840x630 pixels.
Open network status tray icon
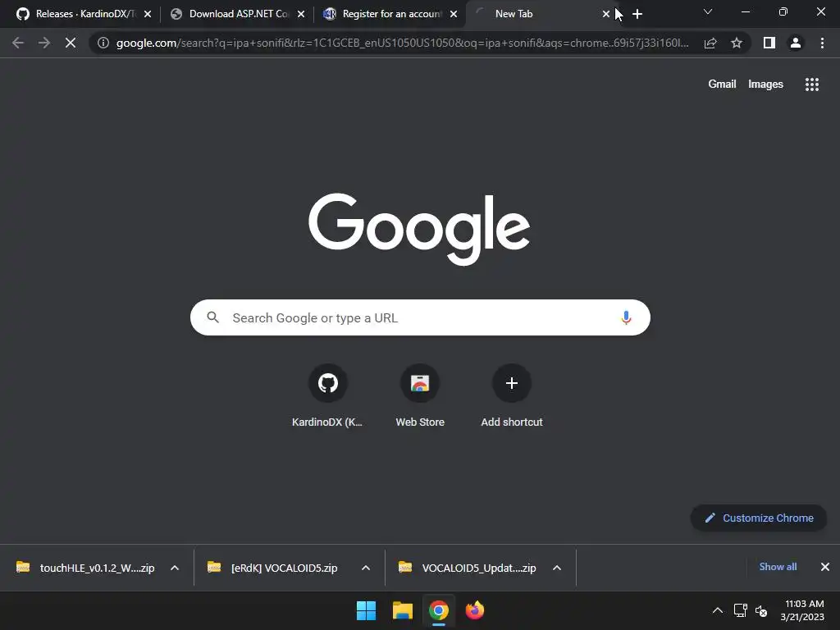[741, 610]
